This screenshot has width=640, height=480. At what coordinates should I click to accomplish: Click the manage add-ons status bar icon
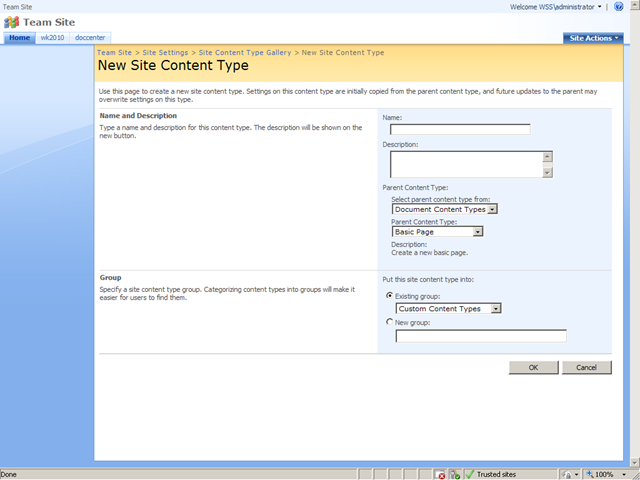coord(455,474)
